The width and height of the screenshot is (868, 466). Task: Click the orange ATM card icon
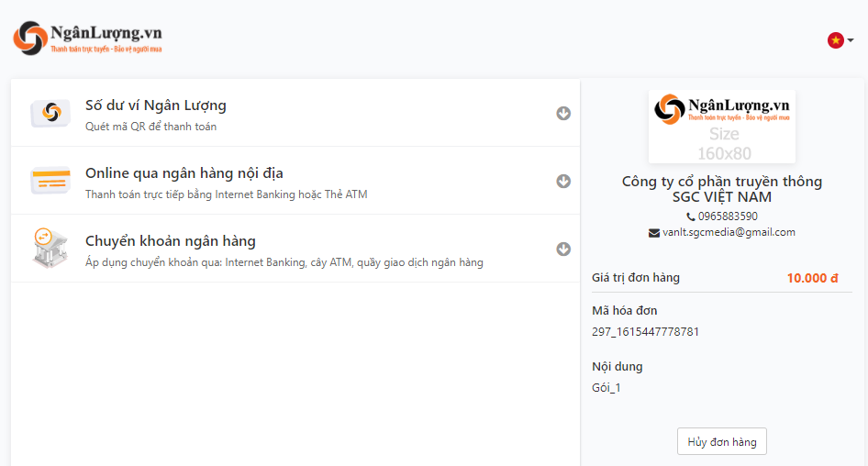click(x=50, y=181)
